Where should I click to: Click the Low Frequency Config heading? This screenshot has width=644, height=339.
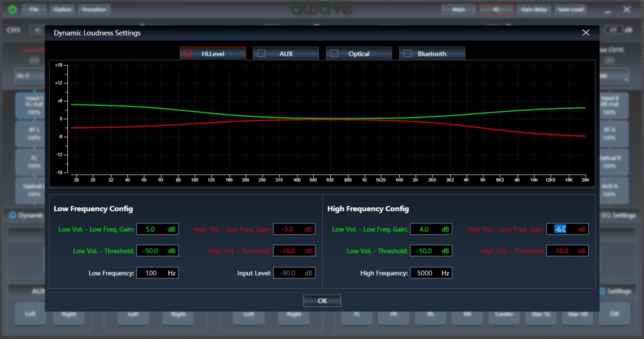tap(93, 208)
